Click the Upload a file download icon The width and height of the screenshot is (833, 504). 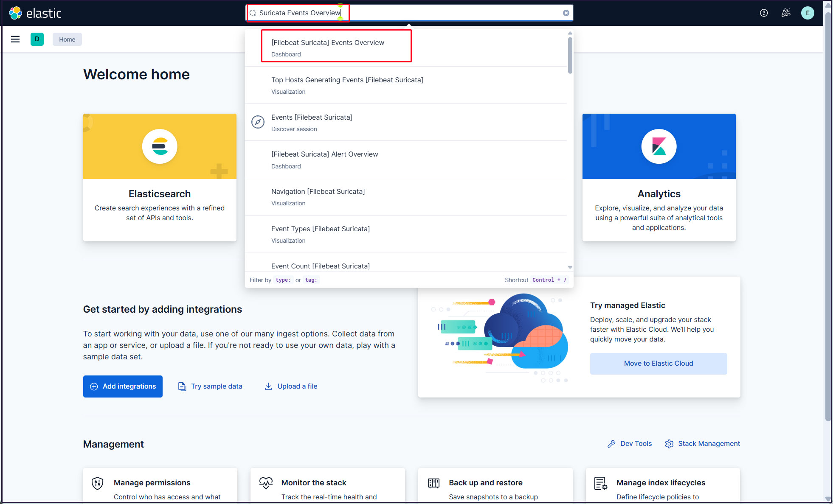tap(268, 386)
